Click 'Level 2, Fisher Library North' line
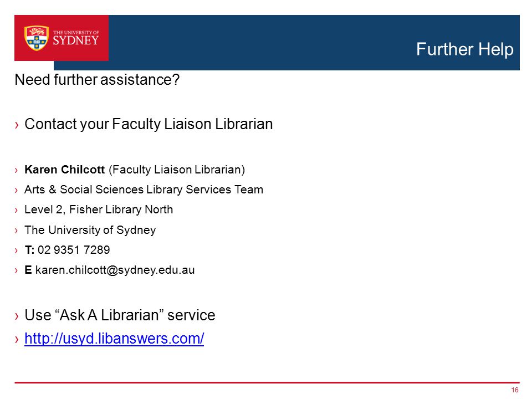This screenshot has width=532, height=399. click(99, 209)
